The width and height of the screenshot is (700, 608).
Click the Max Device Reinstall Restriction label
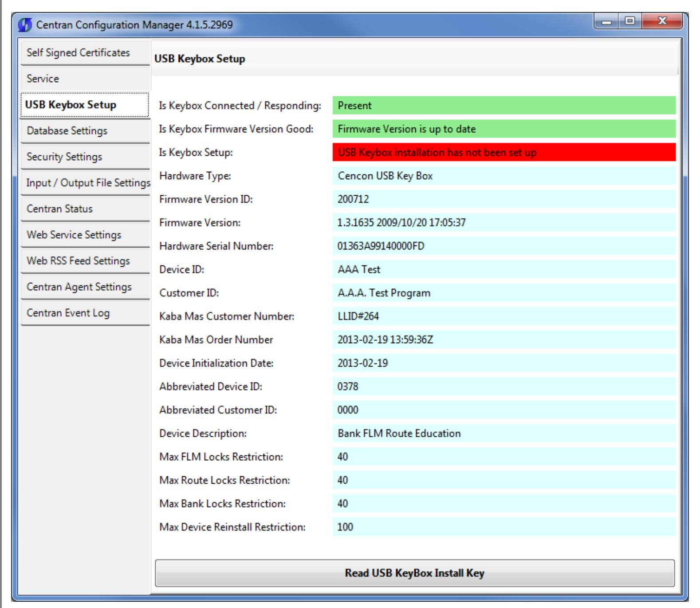(x=232, y=527)
